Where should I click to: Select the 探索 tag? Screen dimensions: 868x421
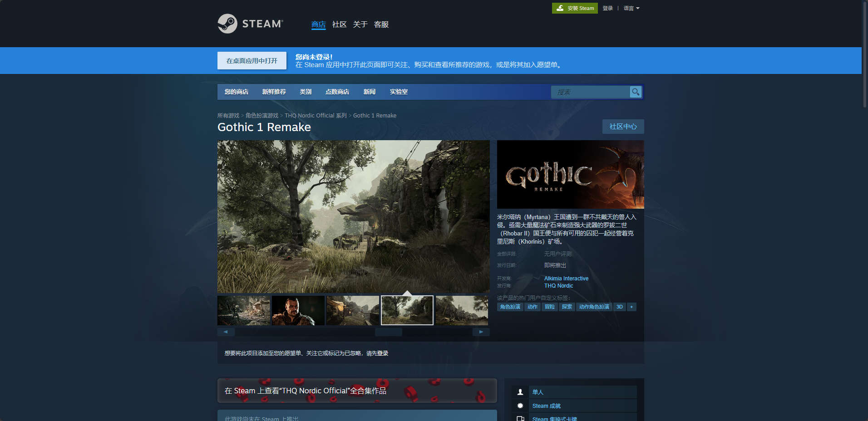pos(567,307)
